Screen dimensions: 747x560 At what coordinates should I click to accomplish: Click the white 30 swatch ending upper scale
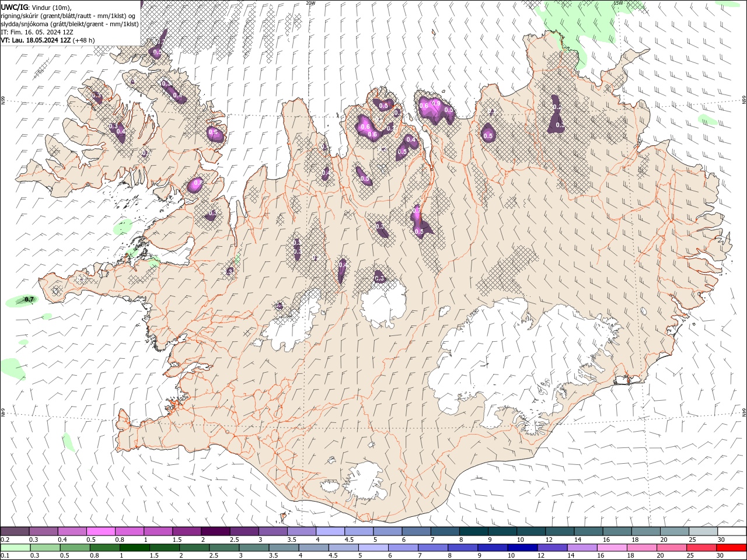(x=732, y=531)
